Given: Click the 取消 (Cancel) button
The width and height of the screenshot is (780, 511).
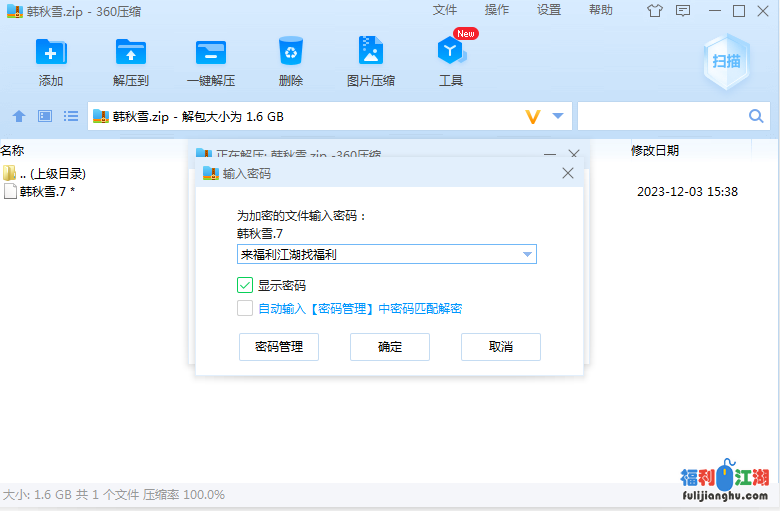Looking at the screenshot, I should tap(500, 347).
